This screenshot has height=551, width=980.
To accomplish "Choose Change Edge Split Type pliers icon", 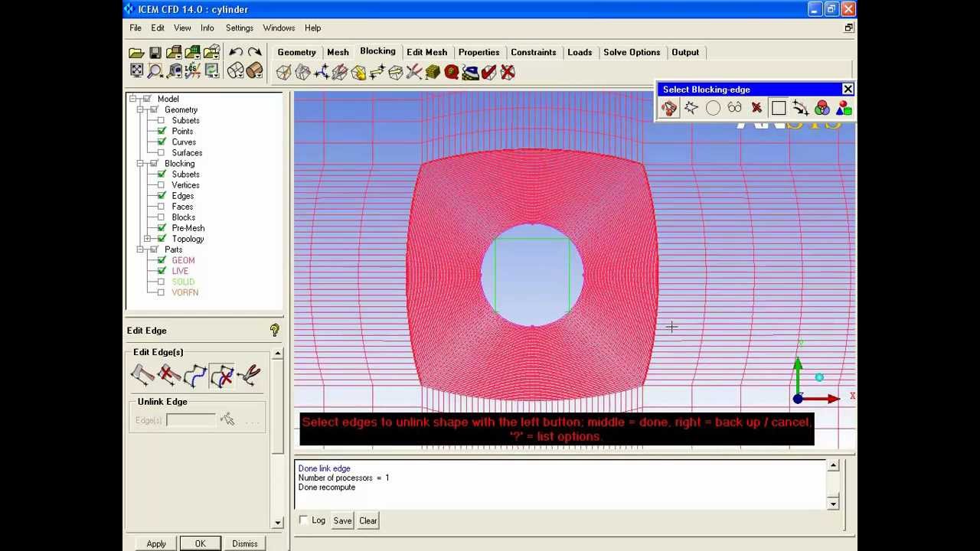I will tap(249, 375).
